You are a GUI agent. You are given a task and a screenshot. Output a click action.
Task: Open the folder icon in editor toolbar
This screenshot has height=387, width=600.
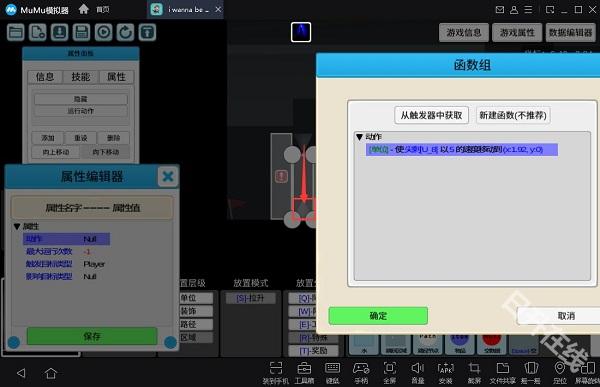click(16, 32)
